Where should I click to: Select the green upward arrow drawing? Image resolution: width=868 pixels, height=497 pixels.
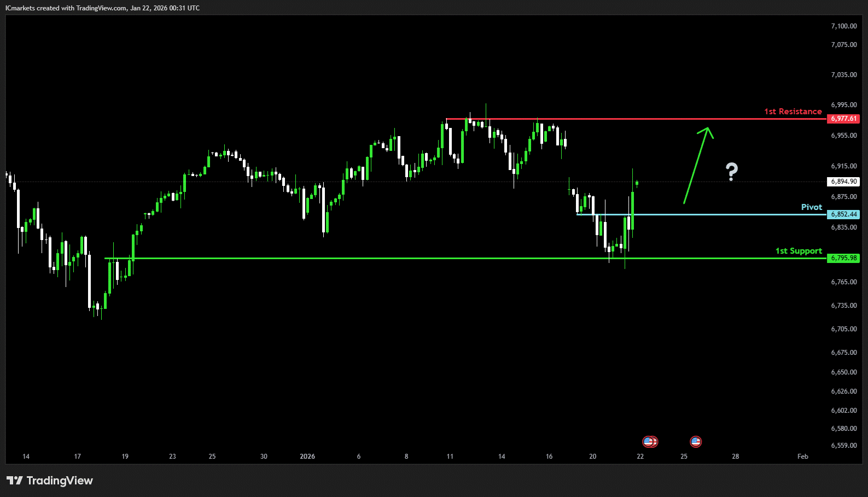697,166
